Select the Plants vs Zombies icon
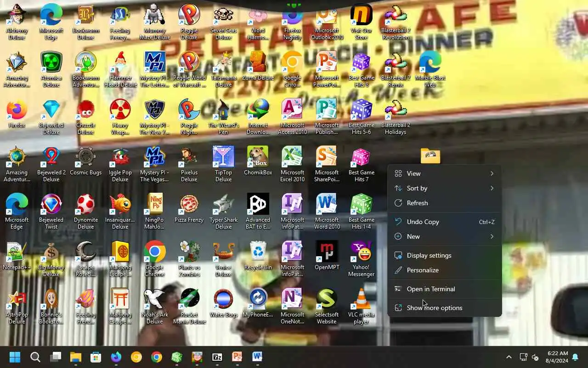 [x=189, y=259]
